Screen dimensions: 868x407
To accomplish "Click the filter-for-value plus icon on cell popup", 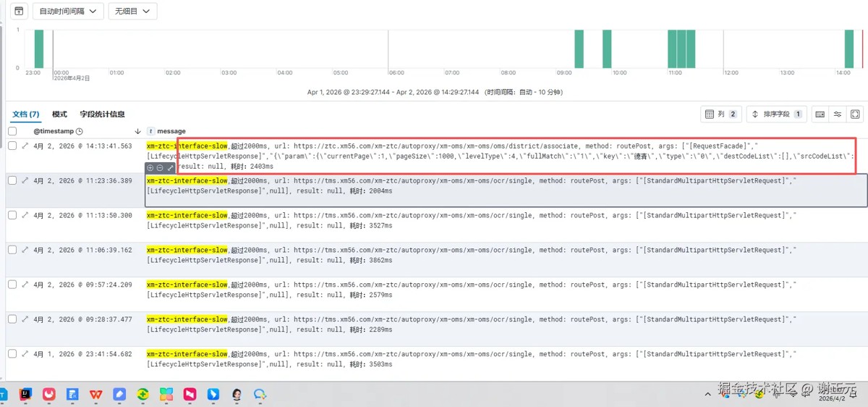I will (150, 167).
